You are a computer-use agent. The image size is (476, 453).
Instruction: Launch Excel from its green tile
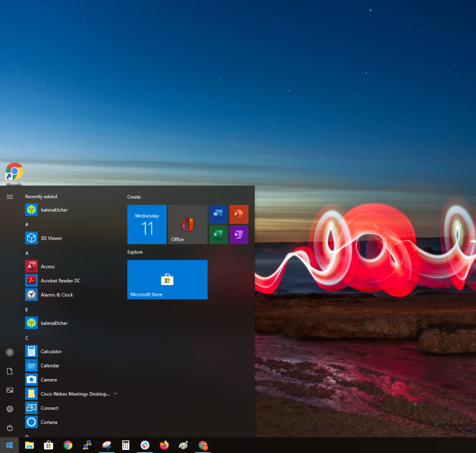[218, 234]
